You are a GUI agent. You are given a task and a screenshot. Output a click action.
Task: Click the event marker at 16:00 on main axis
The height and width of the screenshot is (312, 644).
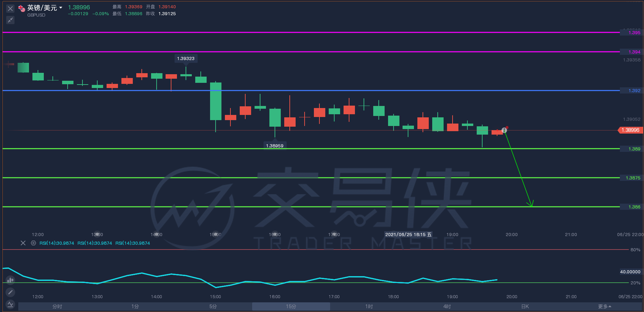click(x=275, y=234)
